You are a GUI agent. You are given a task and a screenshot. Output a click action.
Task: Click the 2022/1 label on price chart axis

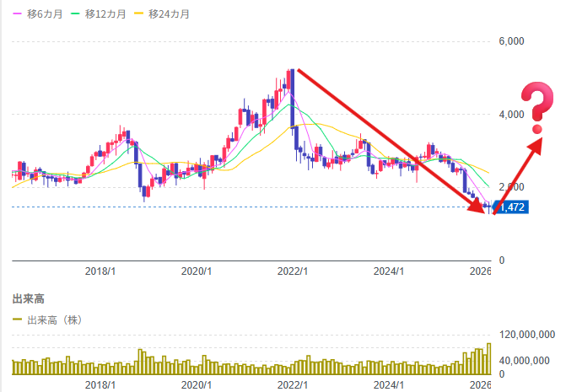pyautogui.click(x=292, y=271)
